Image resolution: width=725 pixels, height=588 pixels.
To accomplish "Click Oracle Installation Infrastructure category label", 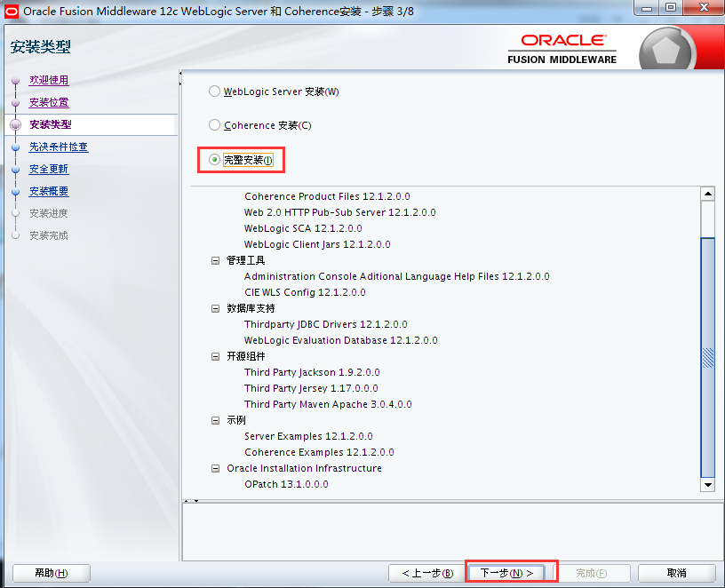I will point(304,469).
